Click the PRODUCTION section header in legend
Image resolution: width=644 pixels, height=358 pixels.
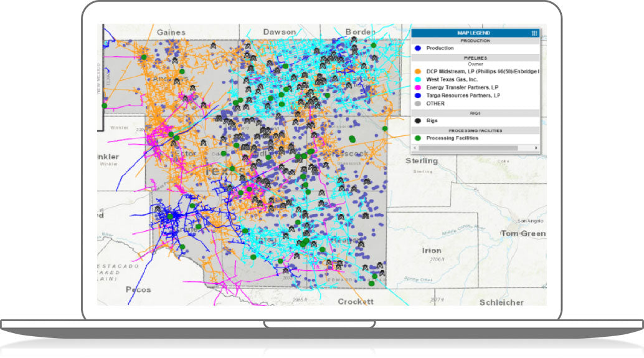click(x=475, y=41)
